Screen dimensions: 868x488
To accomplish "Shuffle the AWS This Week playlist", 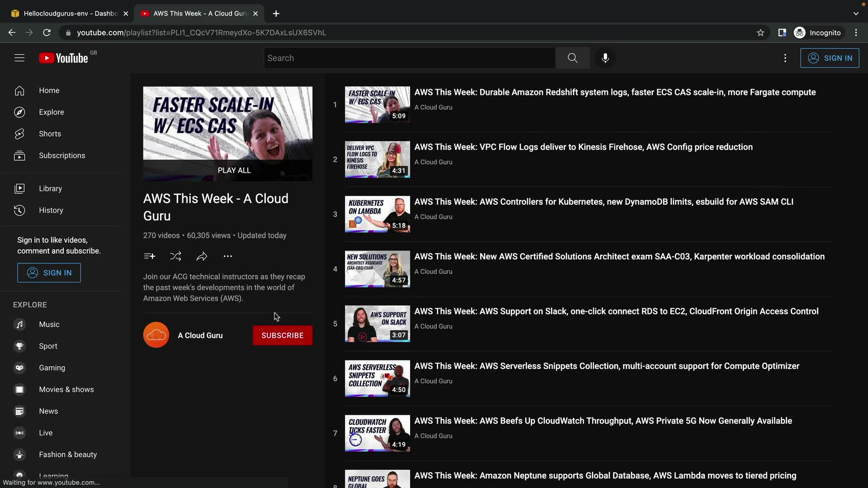I will (x=175, y=257).
